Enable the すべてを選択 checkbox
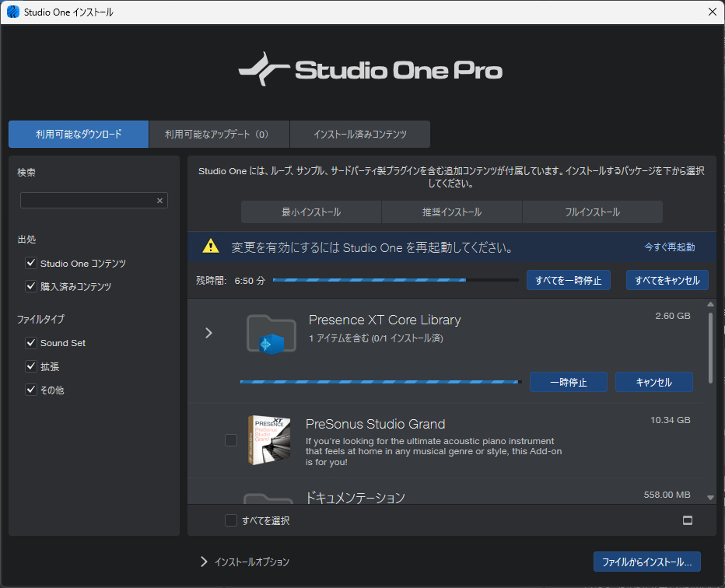This screenshot has width=725, height=588. click(x=231, y=520)
